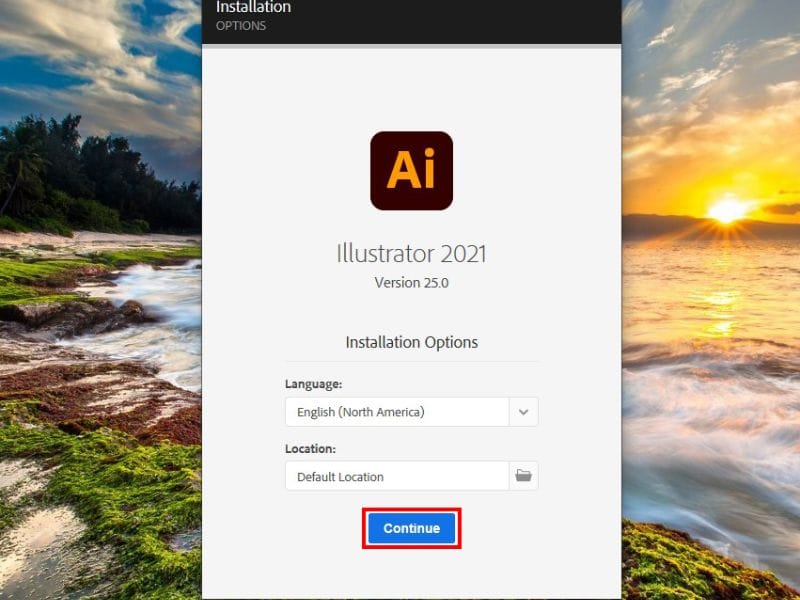Click the OPTIONS subtitle in the header
Screen dimensions: 800x600
click(x=241, y=26)
